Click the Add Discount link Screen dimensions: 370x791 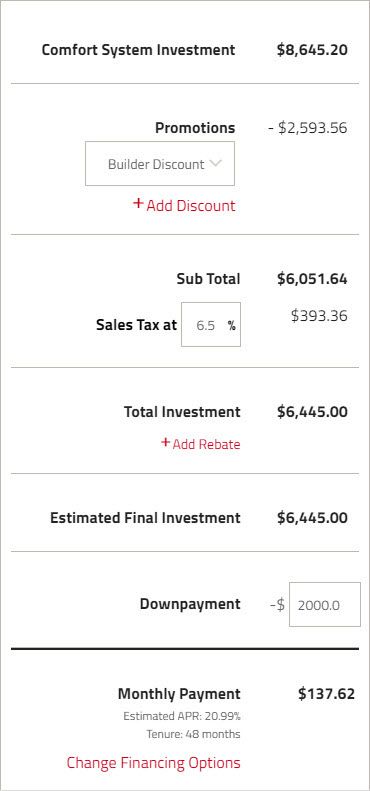[184, 205]
